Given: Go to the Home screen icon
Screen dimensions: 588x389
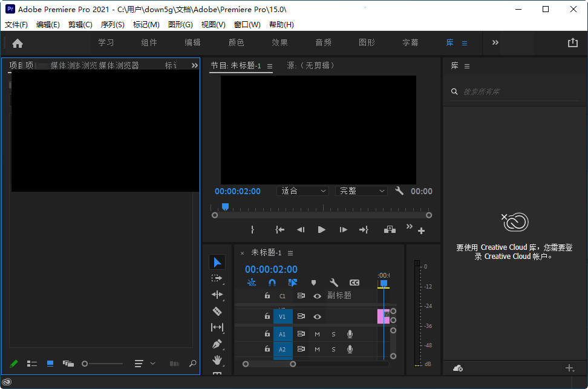Looking at the screenshot, I should (18, 44).
